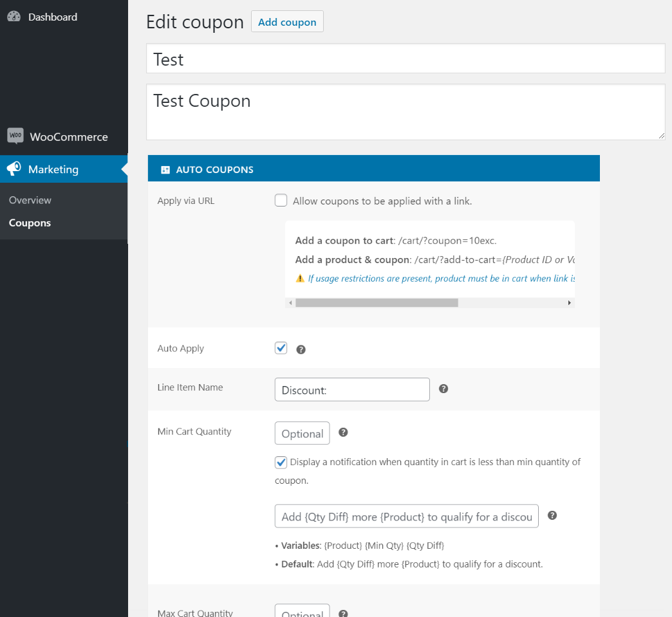
Task: Click the Marketing megaphone icon
Action: click(x=14, y=169)
